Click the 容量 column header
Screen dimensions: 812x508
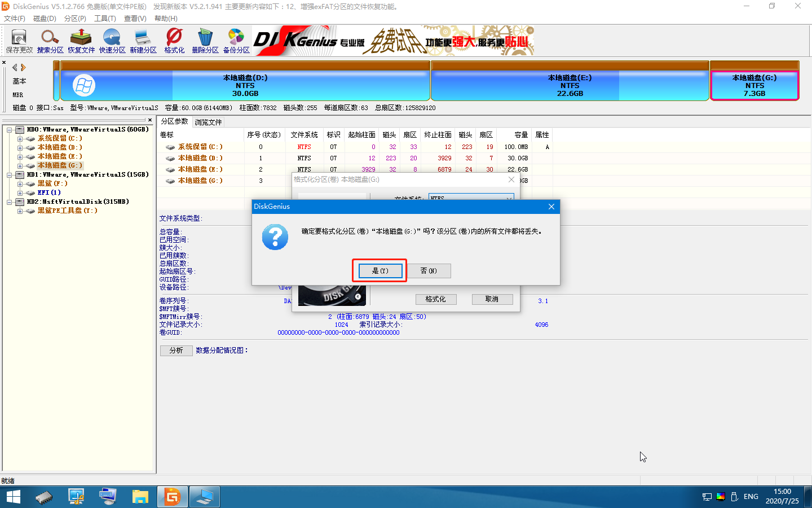[514, 135]
